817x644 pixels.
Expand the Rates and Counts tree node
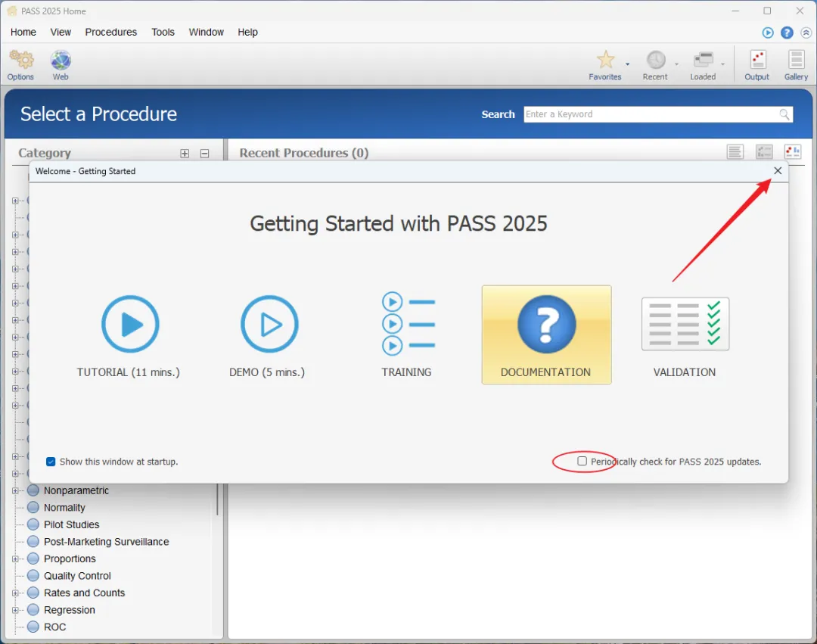(x=15, y=593)
